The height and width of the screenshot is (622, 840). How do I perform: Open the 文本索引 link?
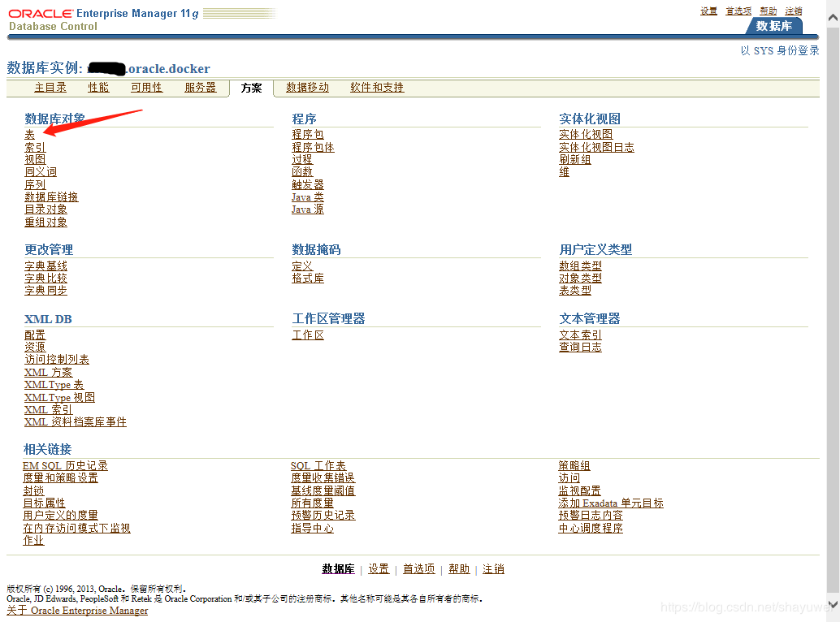click(580, 335)
